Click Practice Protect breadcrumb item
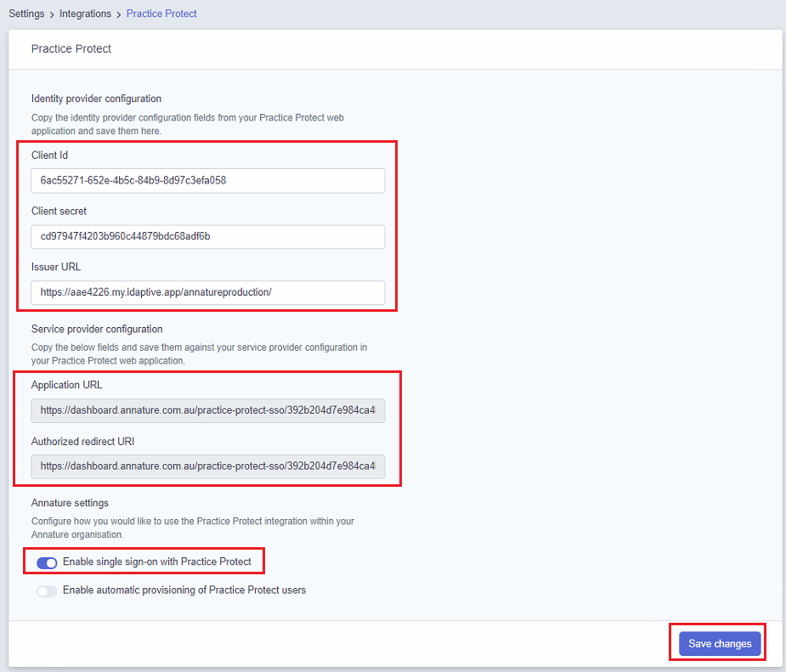 [161, 14]
